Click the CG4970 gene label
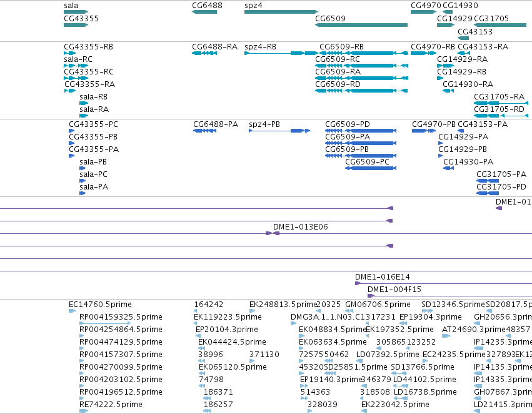The width and height of the screenshot is (532, 414). (426, 6)
